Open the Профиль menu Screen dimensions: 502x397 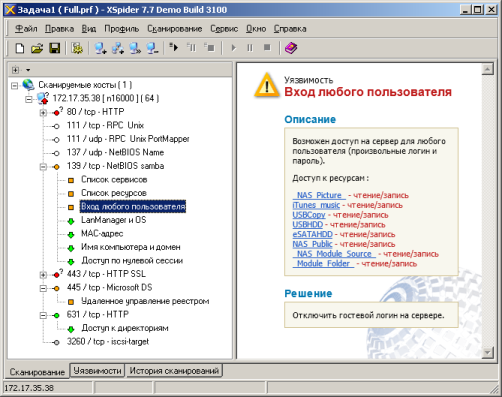[122, 29]
